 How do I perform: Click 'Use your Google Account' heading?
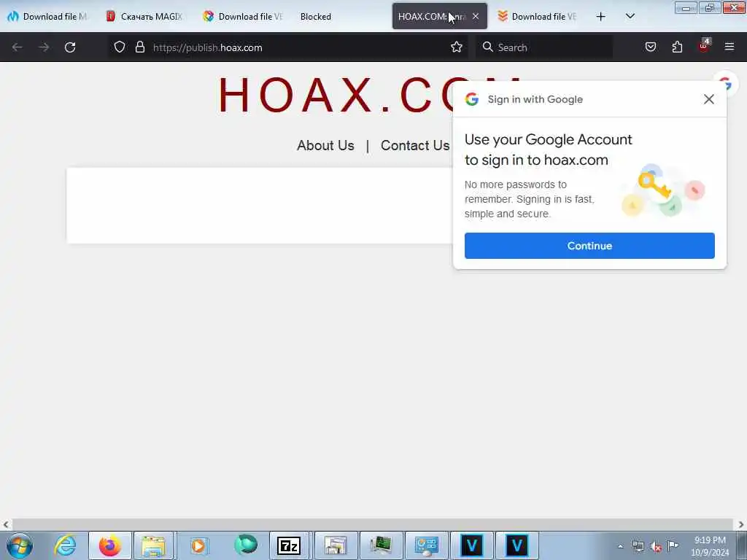point(549,149)
